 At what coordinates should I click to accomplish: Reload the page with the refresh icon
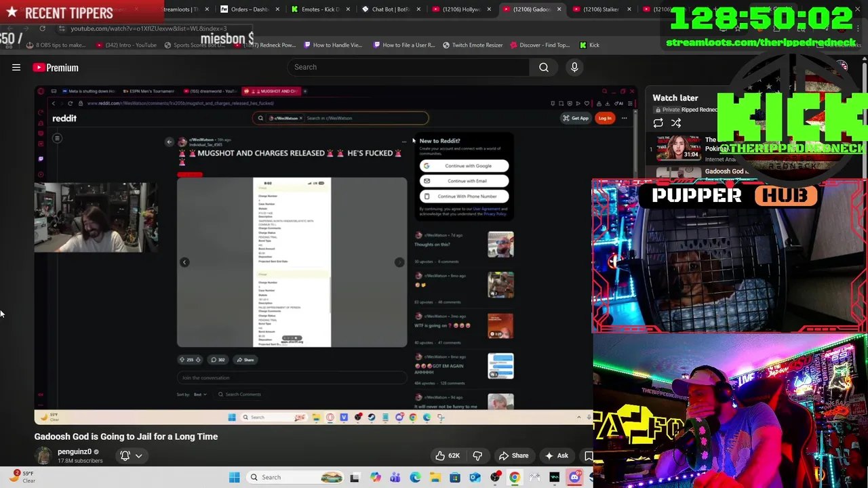pyautogui.click(x=42, y=28)
